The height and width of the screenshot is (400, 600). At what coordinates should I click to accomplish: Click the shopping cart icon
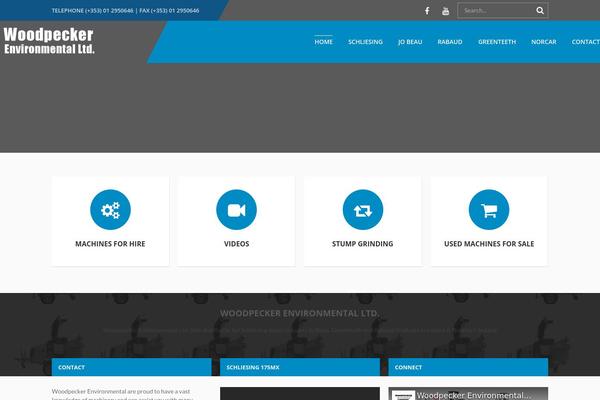tap(489, 210)
